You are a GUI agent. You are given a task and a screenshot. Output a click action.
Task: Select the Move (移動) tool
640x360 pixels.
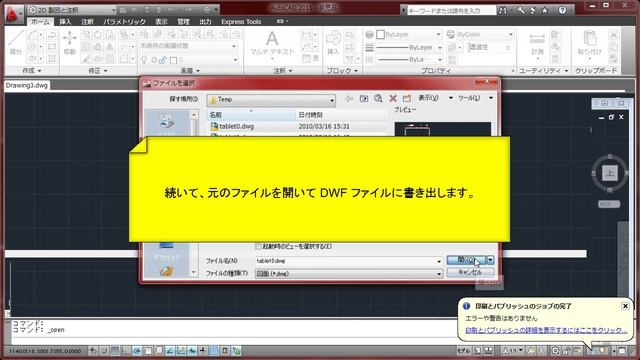[70, 43]
